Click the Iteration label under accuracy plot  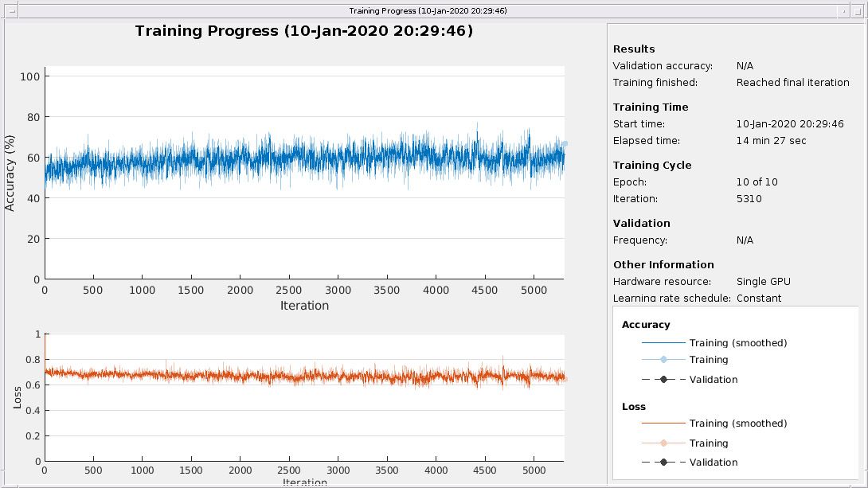304,306
